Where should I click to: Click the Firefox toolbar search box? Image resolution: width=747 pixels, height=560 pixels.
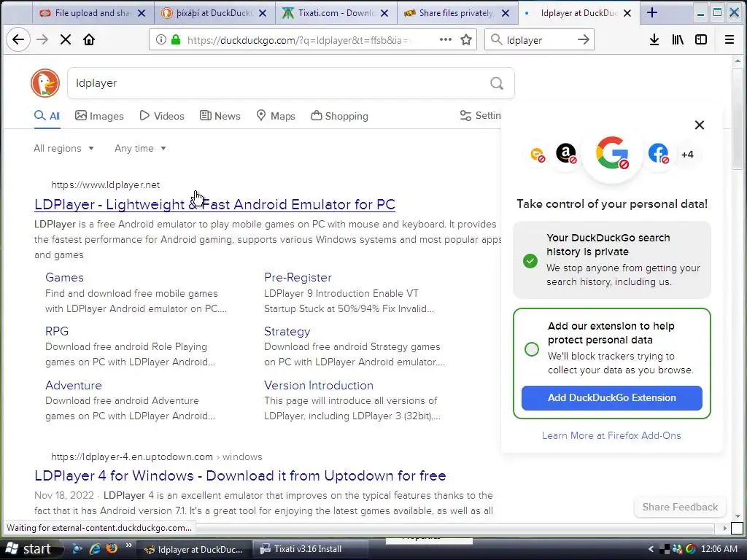[539, 39]
